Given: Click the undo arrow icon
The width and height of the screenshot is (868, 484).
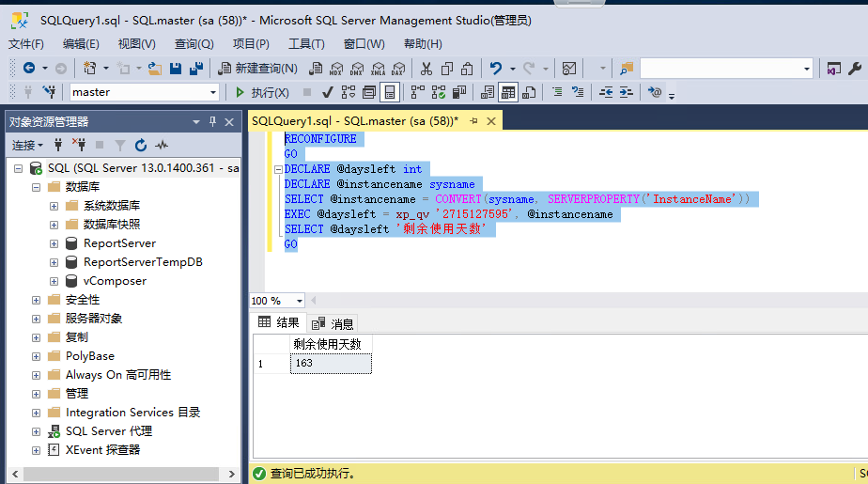Looking at the screenshot, I should coord(495,69).
